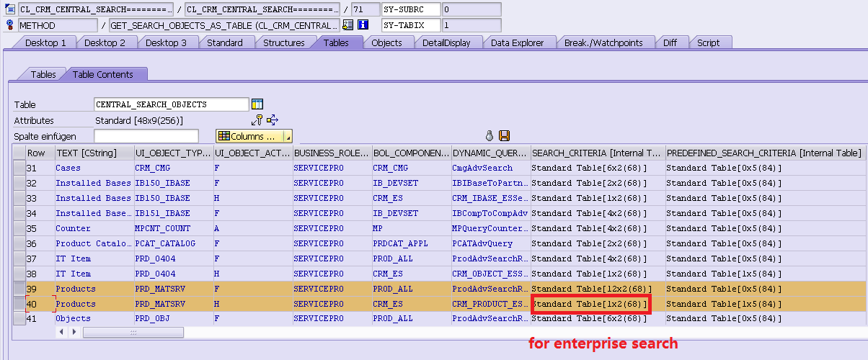Select row 35 using its row selector

[19, 228]
